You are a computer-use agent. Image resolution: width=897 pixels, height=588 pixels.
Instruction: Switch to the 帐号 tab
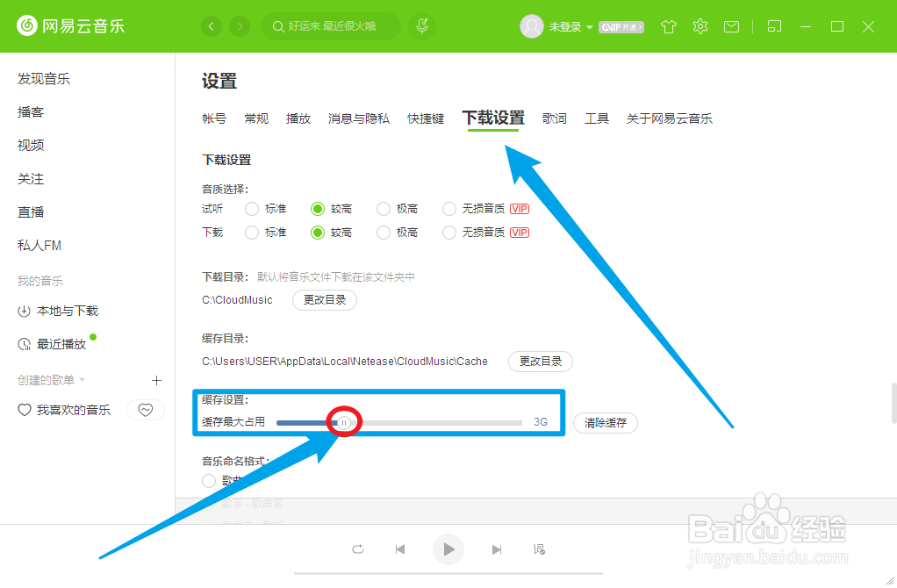pos(214,119)
